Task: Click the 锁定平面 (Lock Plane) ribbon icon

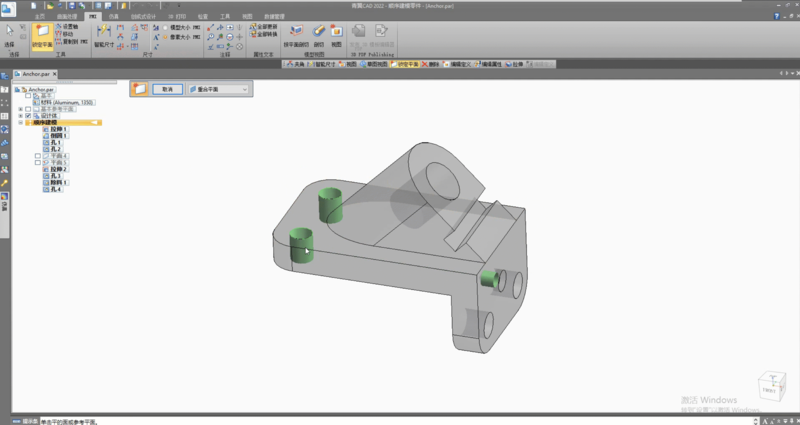Action: tap(42, 33)
